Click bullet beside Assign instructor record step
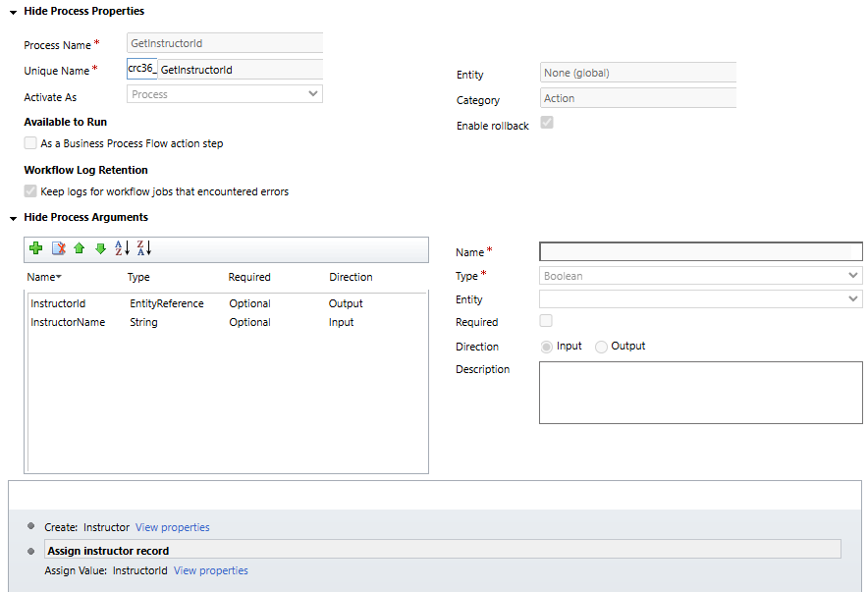The image size is (868, 592). point(31,550)
